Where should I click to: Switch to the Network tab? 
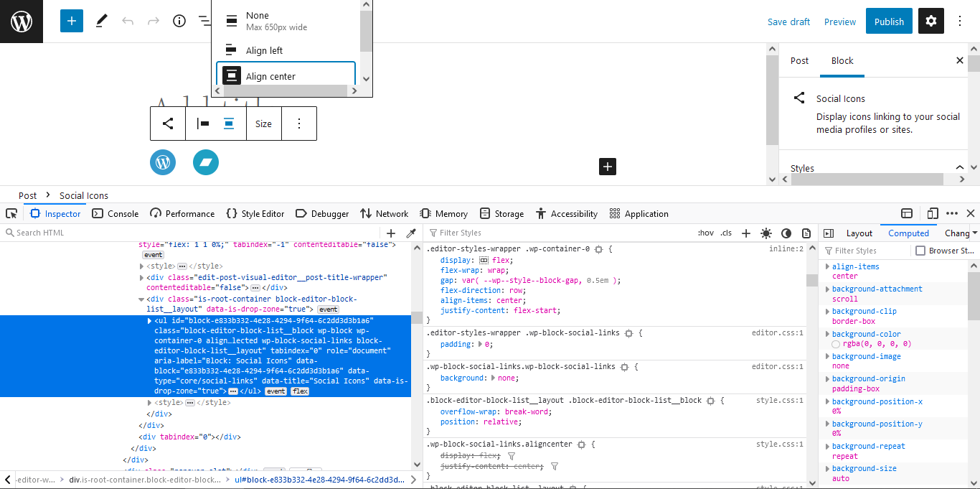tap(384, 213)
